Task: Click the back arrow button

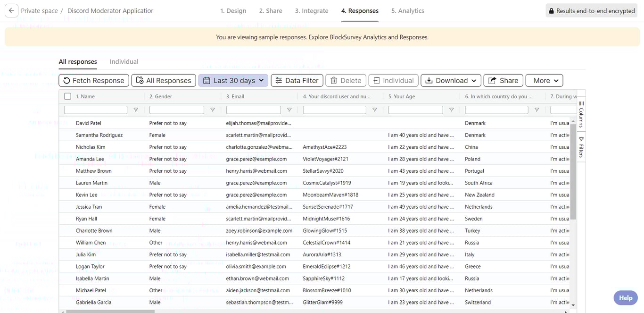Action: click(x=11, y=11)
